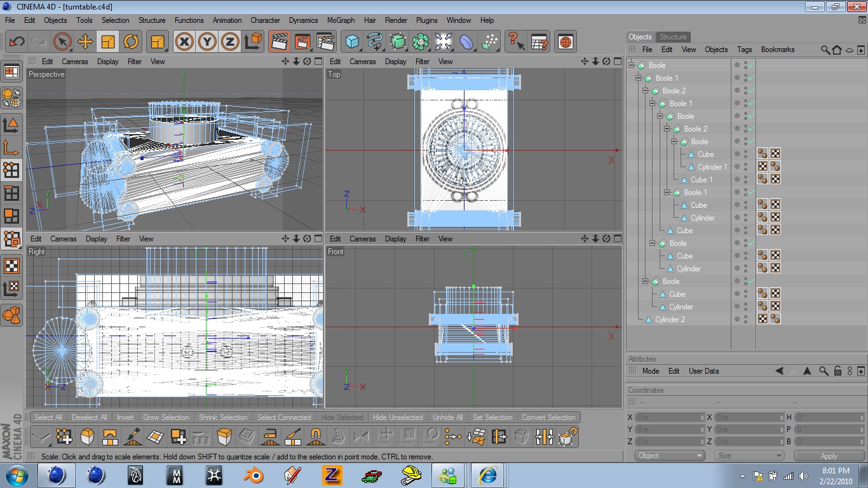Open the MoGraph menu
This screenshot has width=868, height=488.
point(341,20)
